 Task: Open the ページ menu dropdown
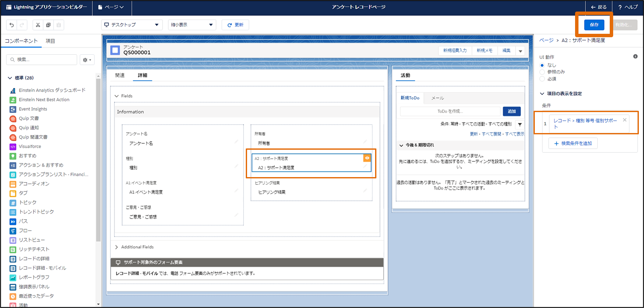click(110, 7)
